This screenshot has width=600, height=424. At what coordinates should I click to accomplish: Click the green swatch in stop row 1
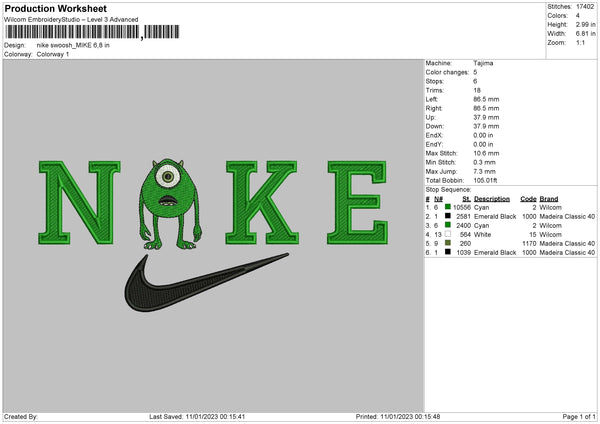448,207
